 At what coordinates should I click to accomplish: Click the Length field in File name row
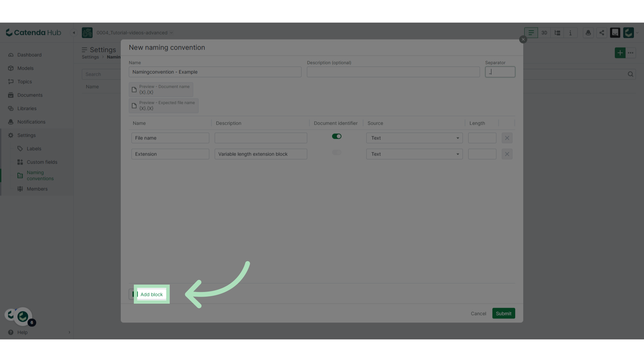click(482, 138)
